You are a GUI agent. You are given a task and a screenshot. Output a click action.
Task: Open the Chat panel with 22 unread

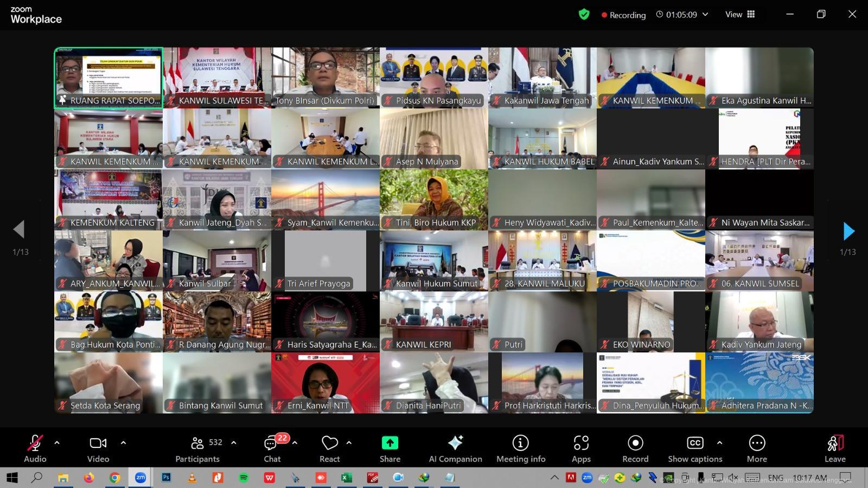[272, 449]
